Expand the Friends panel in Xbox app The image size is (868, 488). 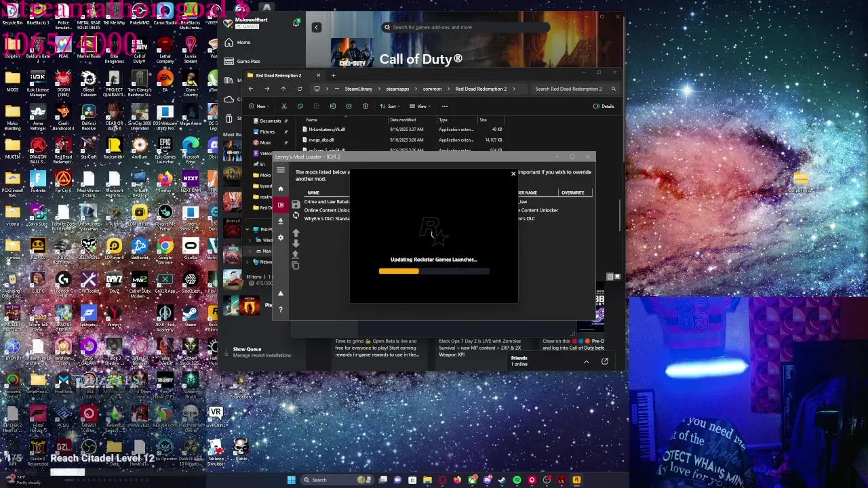pos(587,361)
